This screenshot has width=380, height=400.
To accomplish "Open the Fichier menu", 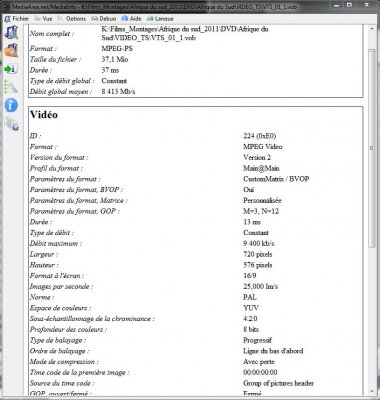I will 17,19.
